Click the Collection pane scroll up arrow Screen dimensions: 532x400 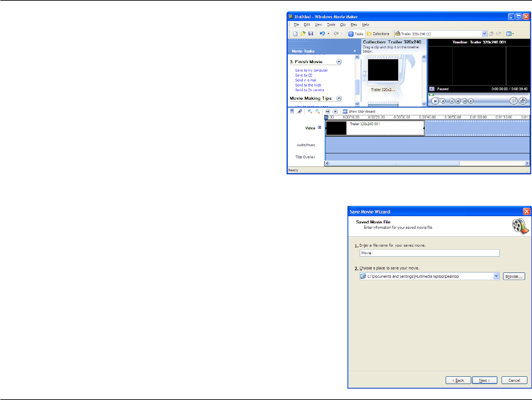point(424,57)
